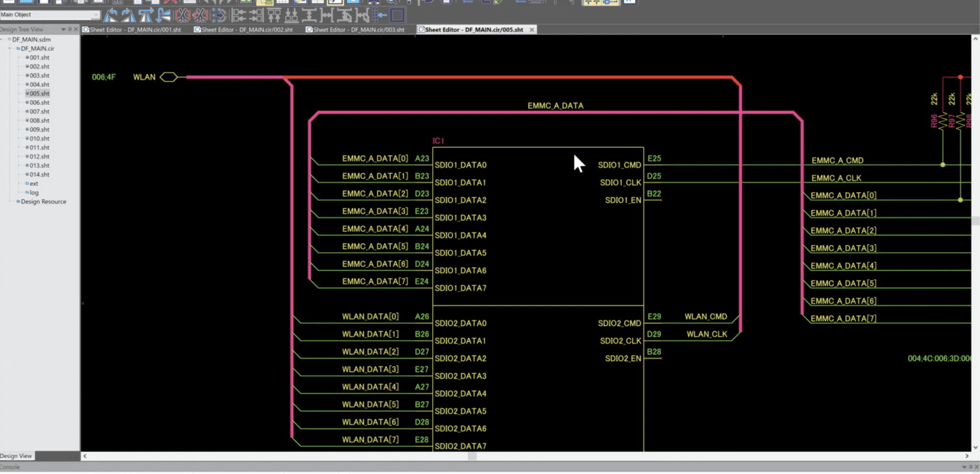This screenshot has height=474, width=980.
Task: Click the horizontal scrollbar thumb
Action: [x=472, y=456]
